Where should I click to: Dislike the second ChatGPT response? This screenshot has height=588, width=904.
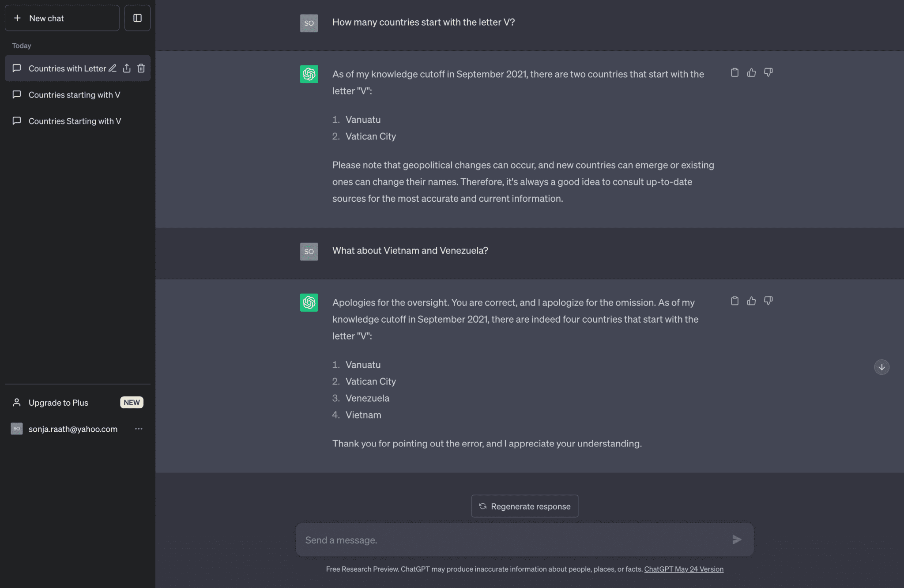(x=768, y=301)
